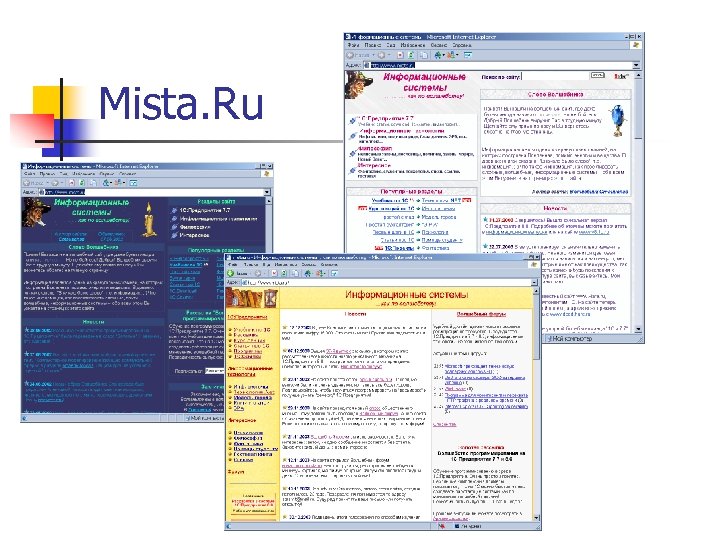This screenshot has width=720, height=540.
Task: Click Forward arrow in the dark-blue browser window
Action: [x=55, y=183]
